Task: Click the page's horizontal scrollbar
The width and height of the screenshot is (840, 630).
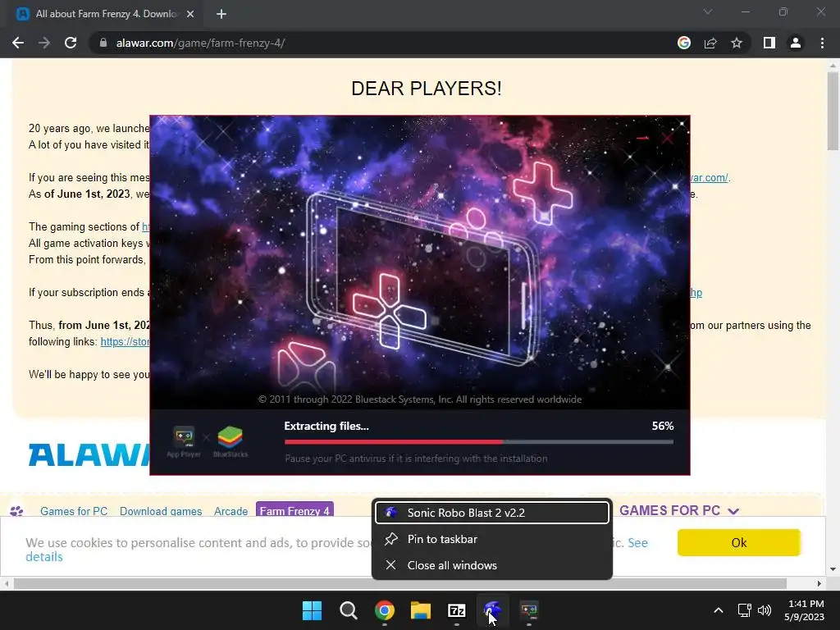Action: point(399,583)
